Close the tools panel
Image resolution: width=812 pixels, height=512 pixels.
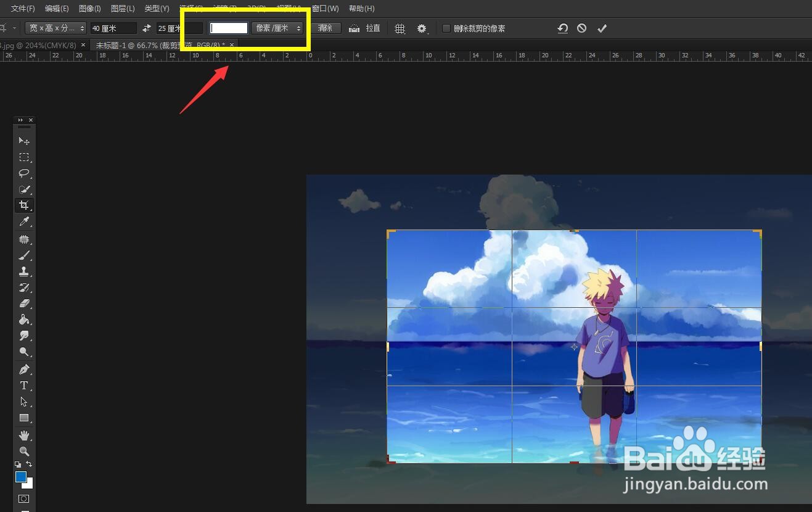(x=31, y=120)
